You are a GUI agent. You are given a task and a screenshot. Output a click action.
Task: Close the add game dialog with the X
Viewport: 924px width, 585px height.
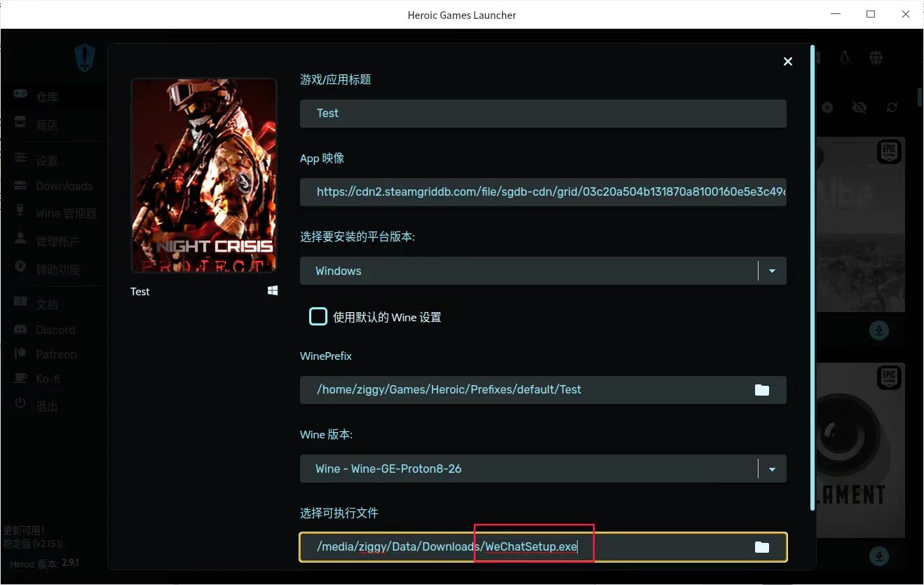(788, 62)
